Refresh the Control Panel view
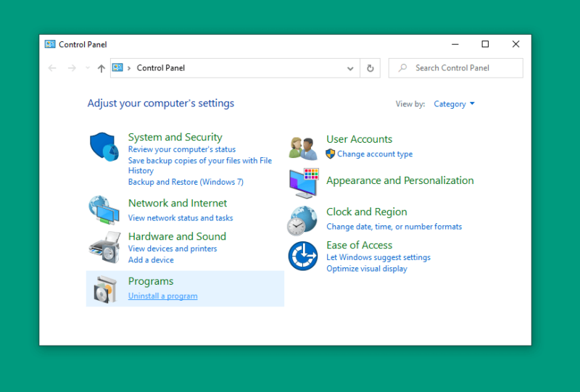 [370, 68]
